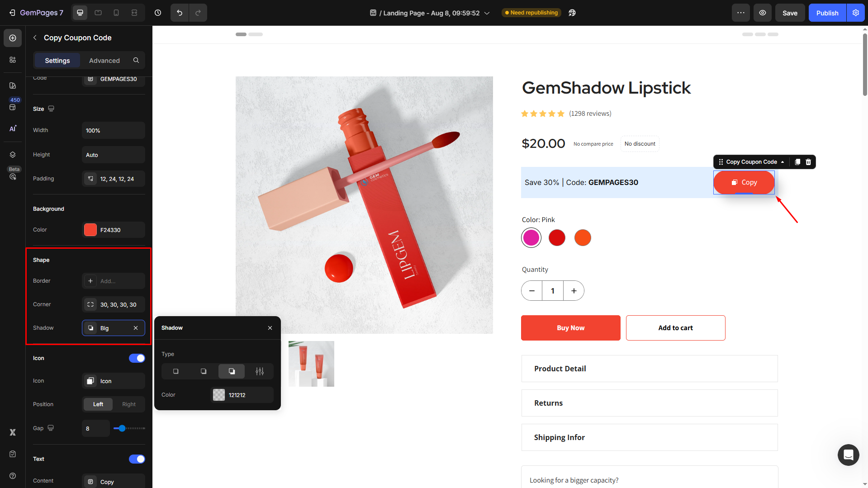Click the preview eye icon
Viewport: 868px width, 488px height.
pyautogui.click(x=763, y=13)
